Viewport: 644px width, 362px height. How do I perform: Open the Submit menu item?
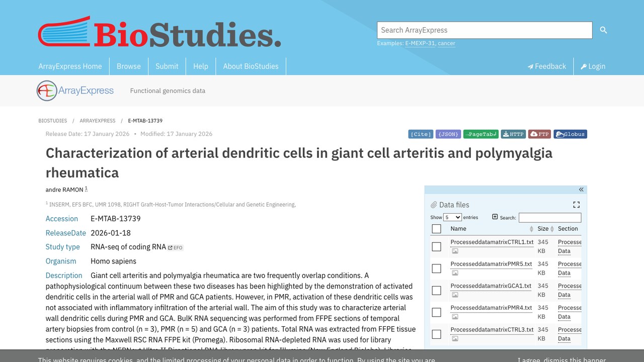click(x=167, y=66)
